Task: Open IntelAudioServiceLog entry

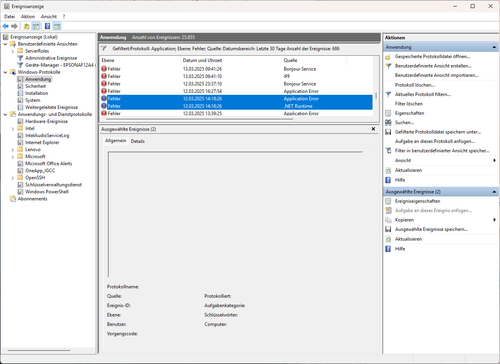Action: click(47, 135)
